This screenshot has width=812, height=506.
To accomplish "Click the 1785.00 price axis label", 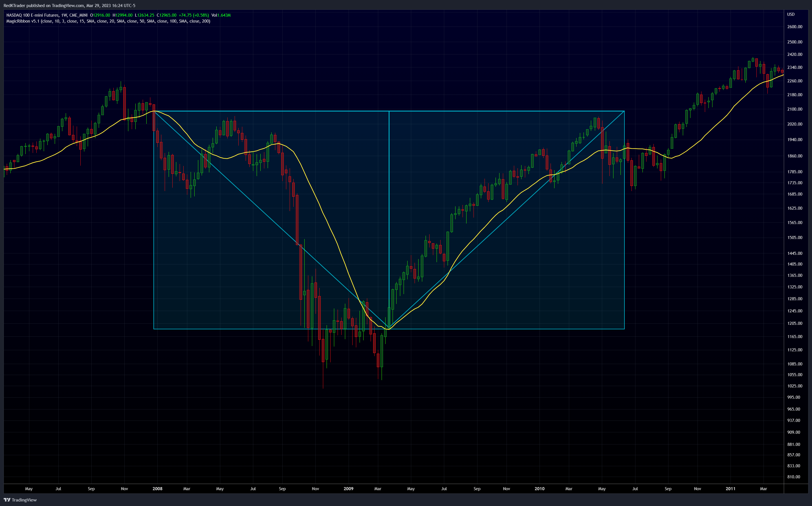I will click(795, 172).
